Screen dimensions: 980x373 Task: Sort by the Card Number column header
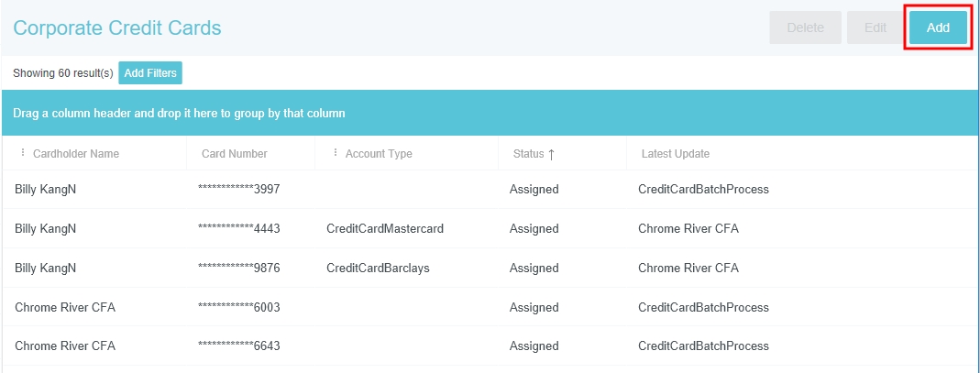coord(235,154)
